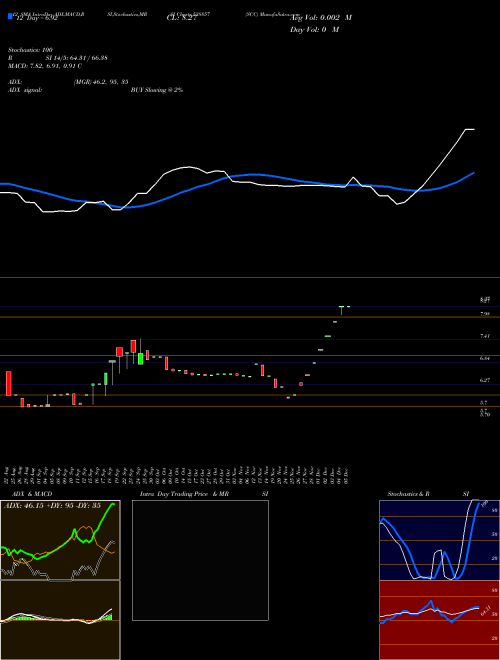
Task: Click the end of the white moving-average line
Action: click(474, 129)
